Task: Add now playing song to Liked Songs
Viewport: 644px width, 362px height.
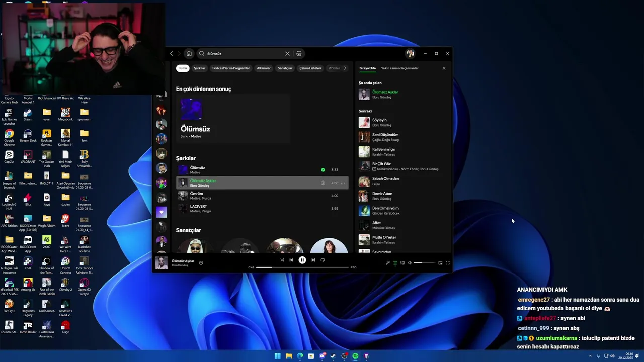Action: pyautogui.click(x=201, y=263)
